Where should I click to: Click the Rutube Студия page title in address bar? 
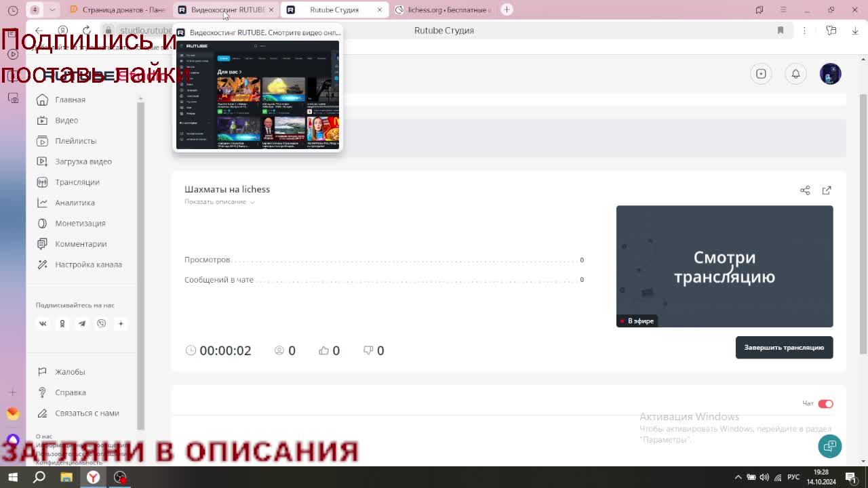click(x=444, y=30)
